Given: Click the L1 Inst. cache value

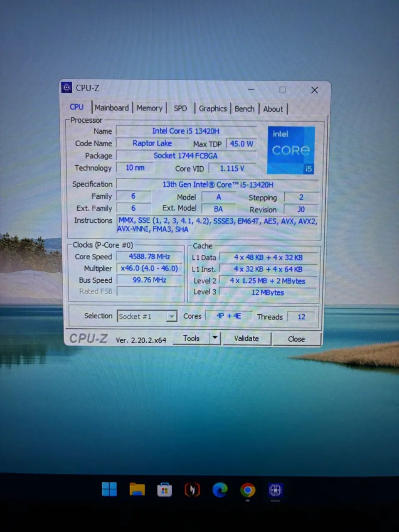Looking at the screenshot, I should tap(268, 269).
